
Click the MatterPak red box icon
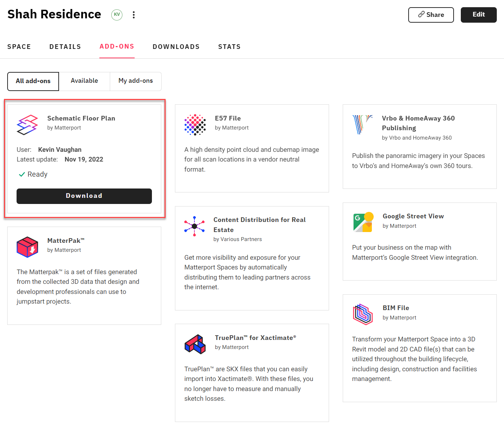click(27, 247)
